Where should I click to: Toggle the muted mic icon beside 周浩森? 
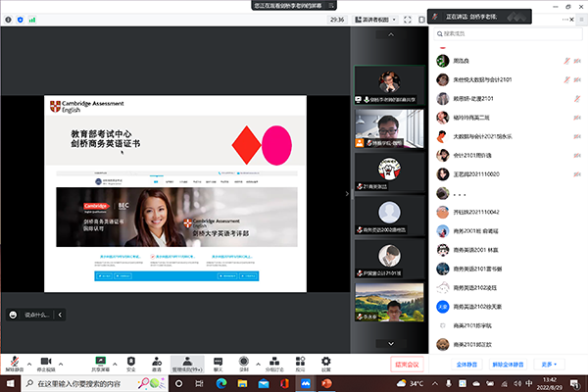click(x=566, y=60)
